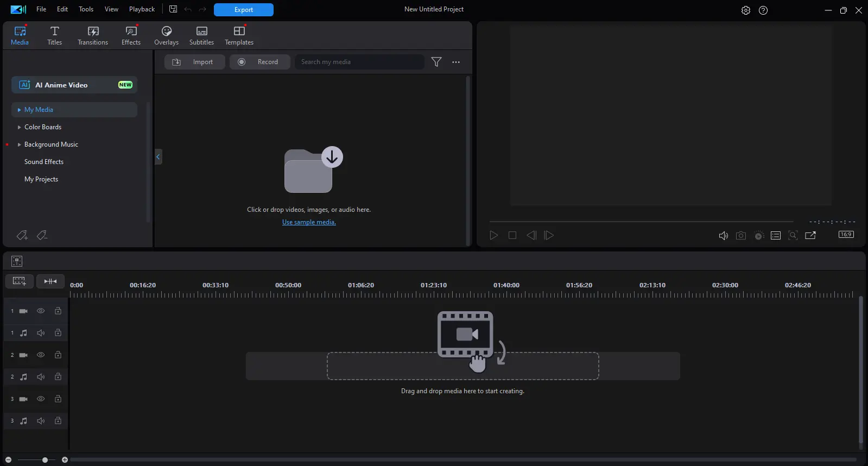The height and width of the screenshot is (466, 868).
Task: Click the add tag icon
Action: [22, 235]
